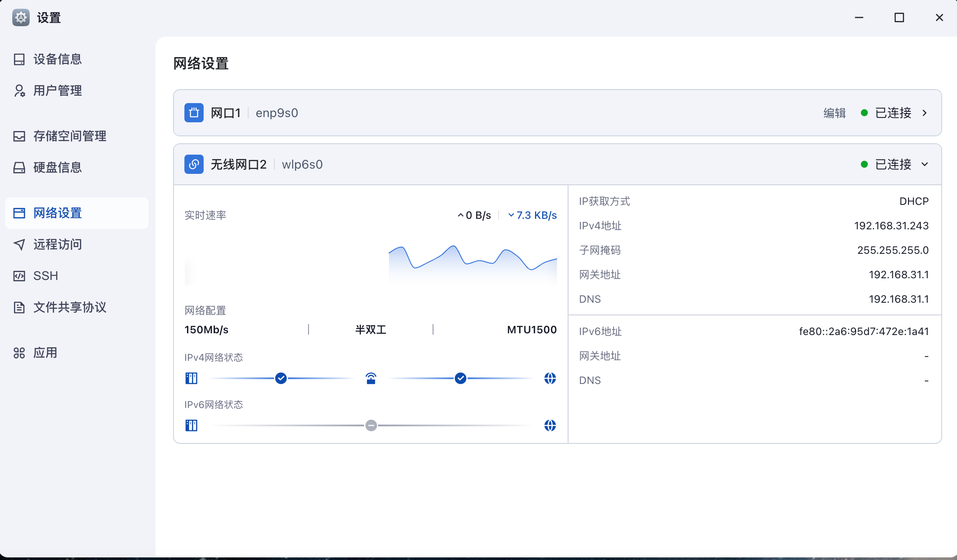Click the 网口1 ethernet port icon
The image size is (957, 560).
tap(194, 113)
